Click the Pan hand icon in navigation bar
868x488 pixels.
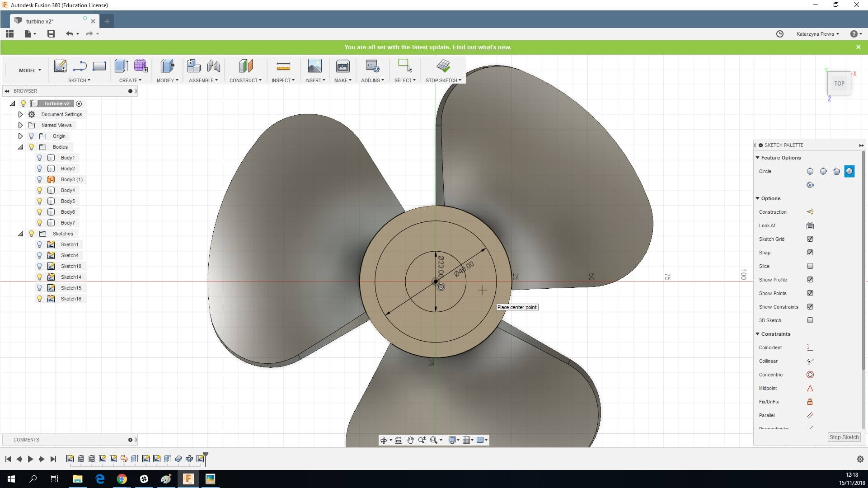[410, 440]
